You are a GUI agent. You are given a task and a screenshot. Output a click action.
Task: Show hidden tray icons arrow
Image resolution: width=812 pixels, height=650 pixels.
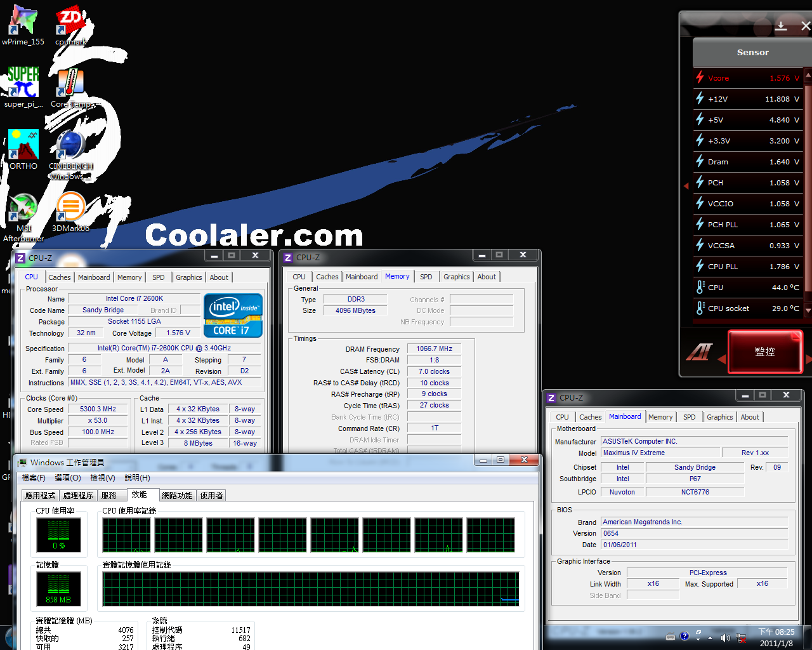[710, 637]
